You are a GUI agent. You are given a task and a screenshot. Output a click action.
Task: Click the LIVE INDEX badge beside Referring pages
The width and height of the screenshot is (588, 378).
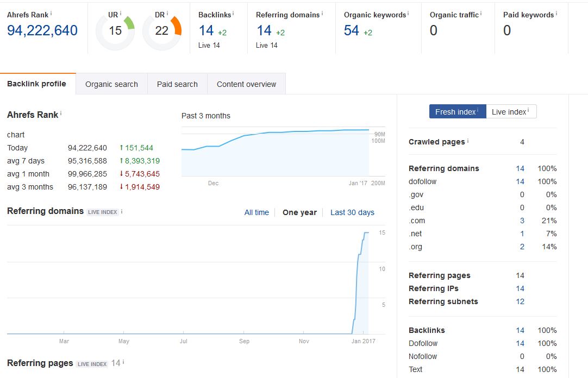(92, 364)
